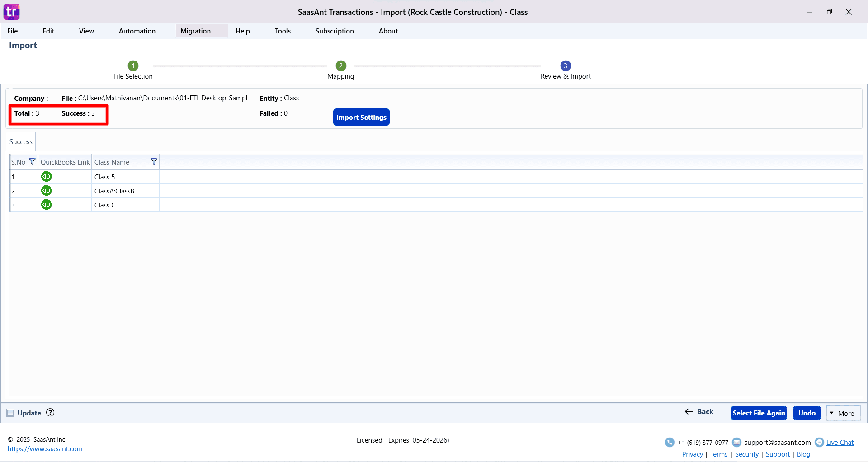Select step 3 Review & Import circle

[x=565, y=66]
